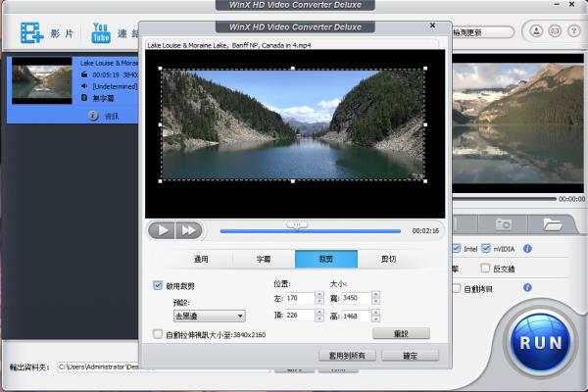Click the top position input field
The image size is (588, 392).
(x=300, y=316)
